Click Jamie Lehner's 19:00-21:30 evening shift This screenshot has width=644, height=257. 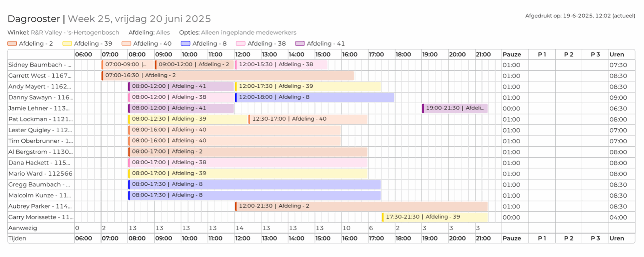(455, 108)
